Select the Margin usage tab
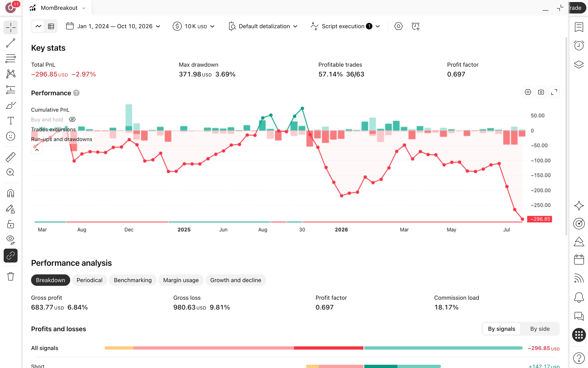The image size is (588, 368). 181,280
